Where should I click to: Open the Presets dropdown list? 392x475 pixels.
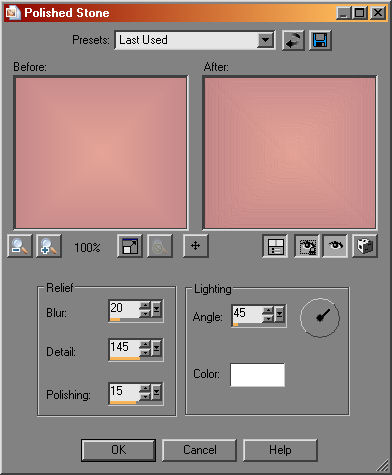(266, 41)
